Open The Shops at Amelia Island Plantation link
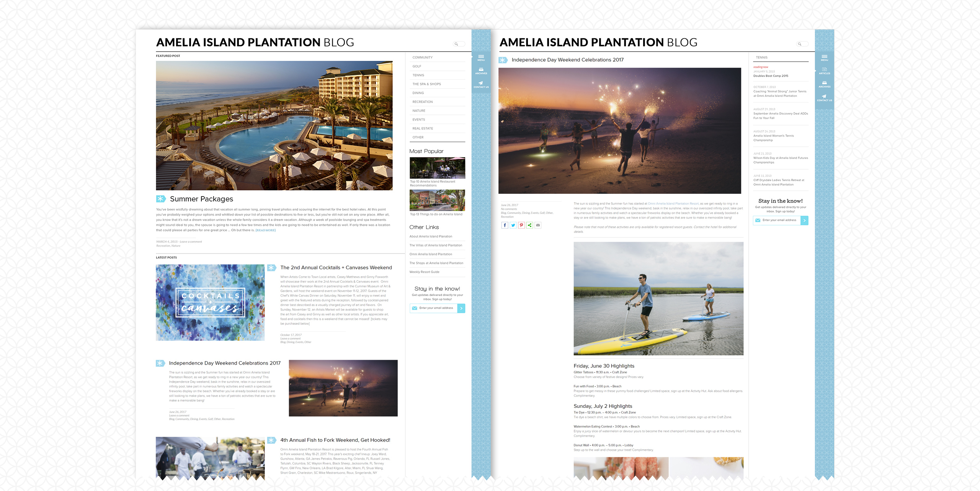980x491 pixels. 436,263
